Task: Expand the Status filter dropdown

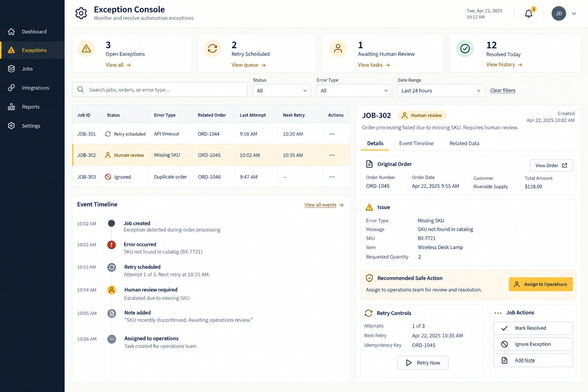Action: [282, 91]
